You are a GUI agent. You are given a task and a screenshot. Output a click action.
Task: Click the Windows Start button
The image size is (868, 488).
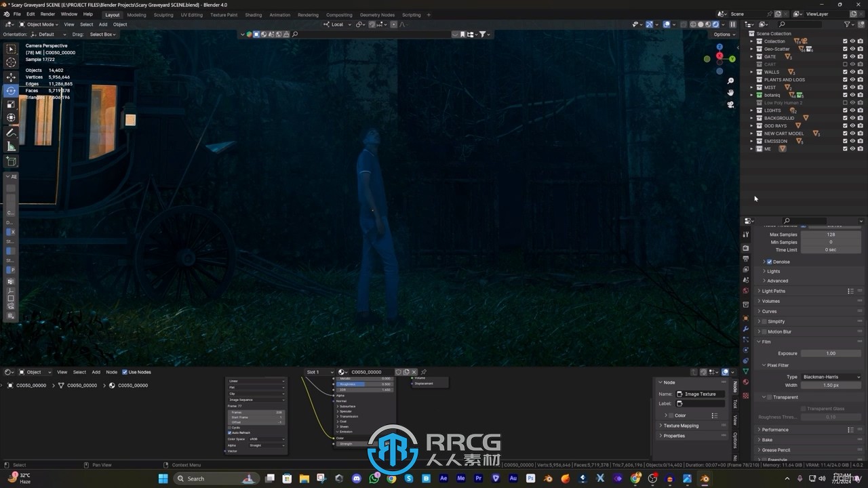coord(163,479)
